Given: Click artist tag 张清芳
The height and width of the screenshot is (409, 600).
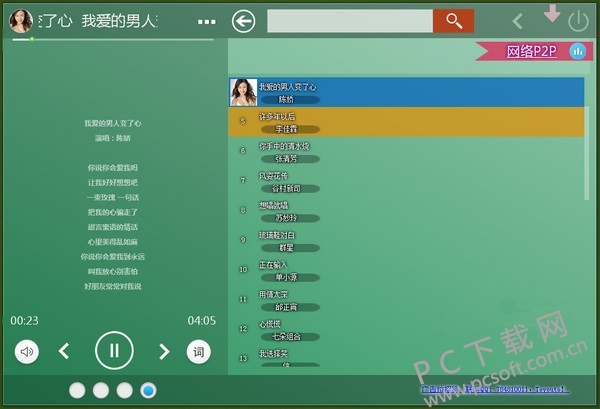Looking at the screenshot, I should 290,159.
